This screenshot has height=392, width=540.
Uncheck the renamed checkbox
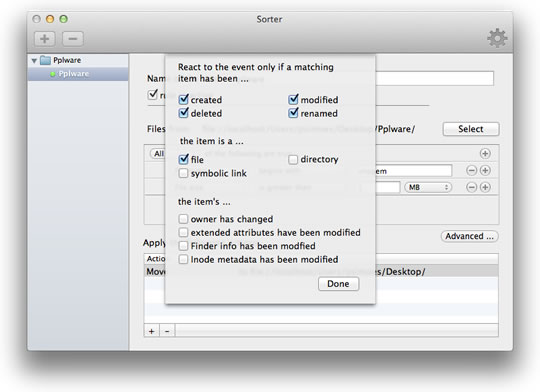[293, 113]
